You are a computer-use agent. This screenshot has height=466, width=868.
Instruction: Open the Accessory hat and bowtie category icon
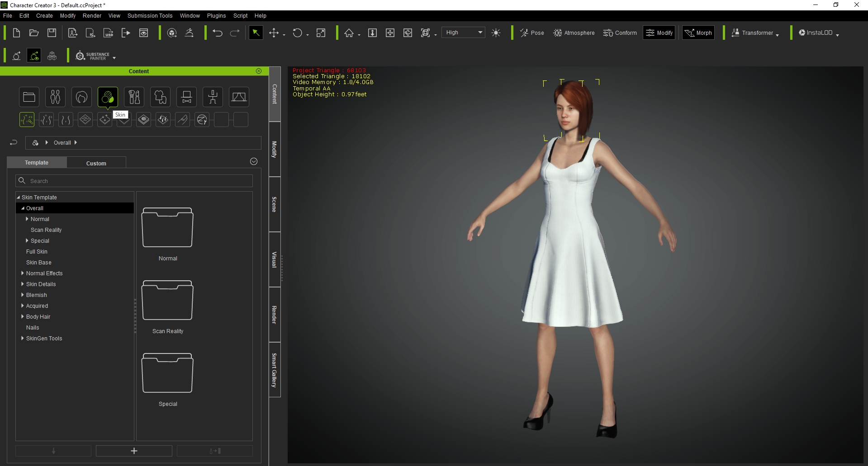(x=186, y=97)
